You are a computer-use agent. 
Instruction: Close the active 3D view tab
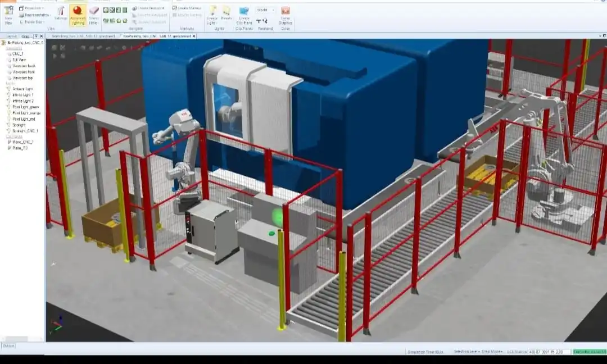coord(194,36)
